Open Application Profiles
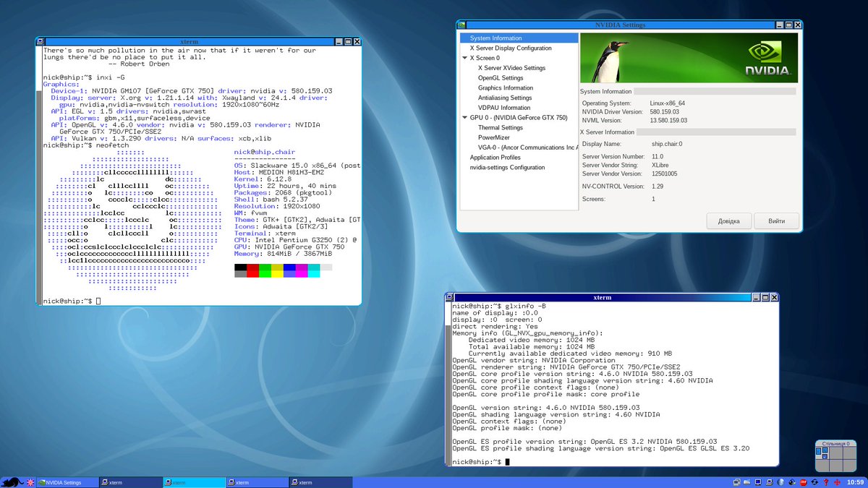This screenshot has width=868, height=488. tap(495, 157)
